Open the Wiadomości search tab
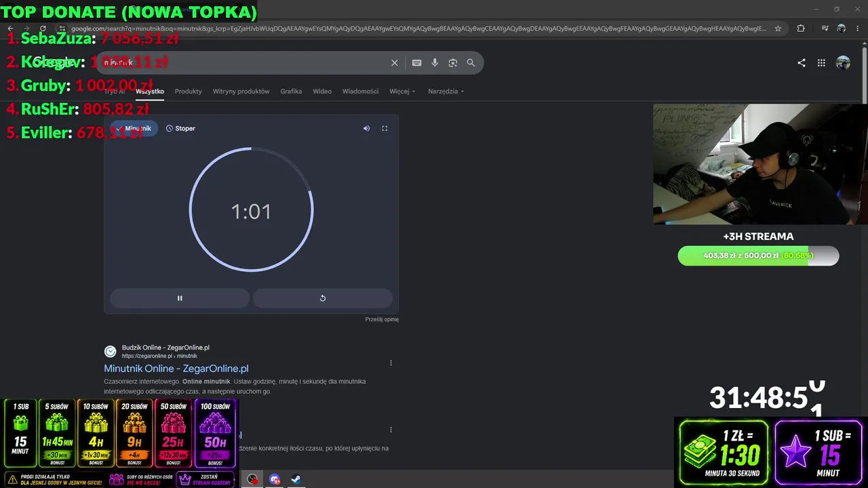 point(360,91)
